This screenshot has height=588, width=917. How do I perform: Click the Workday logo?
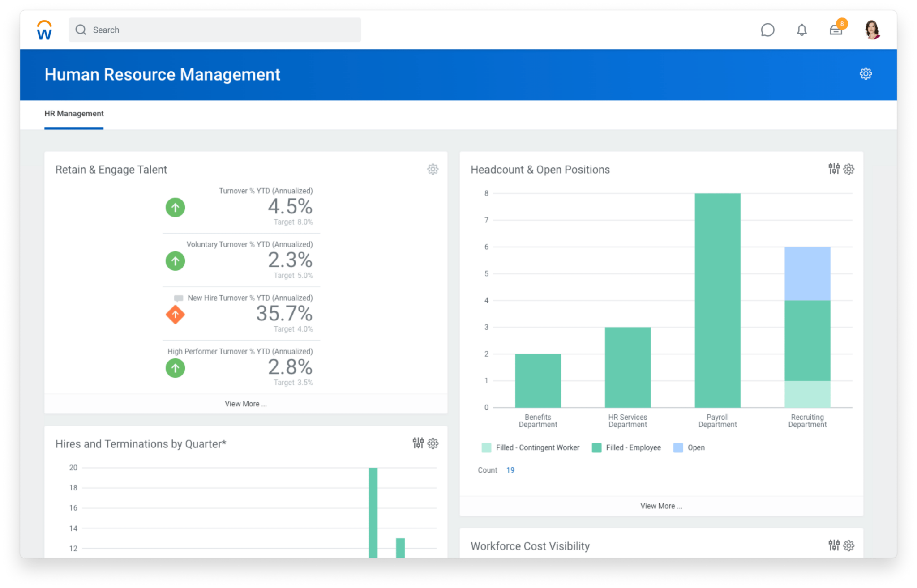[44, 30]
